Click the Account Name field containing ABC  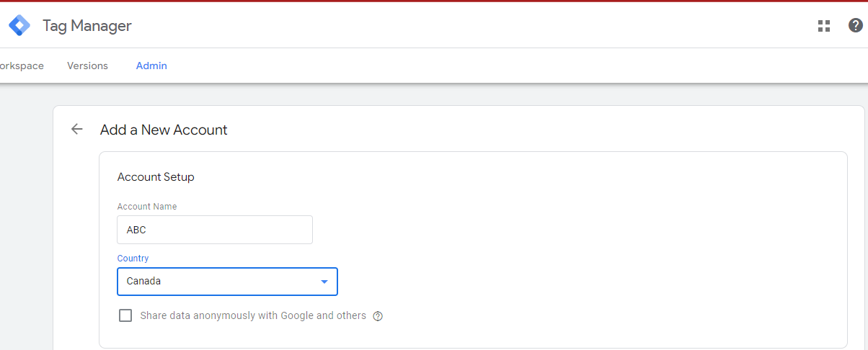[214, 230]
